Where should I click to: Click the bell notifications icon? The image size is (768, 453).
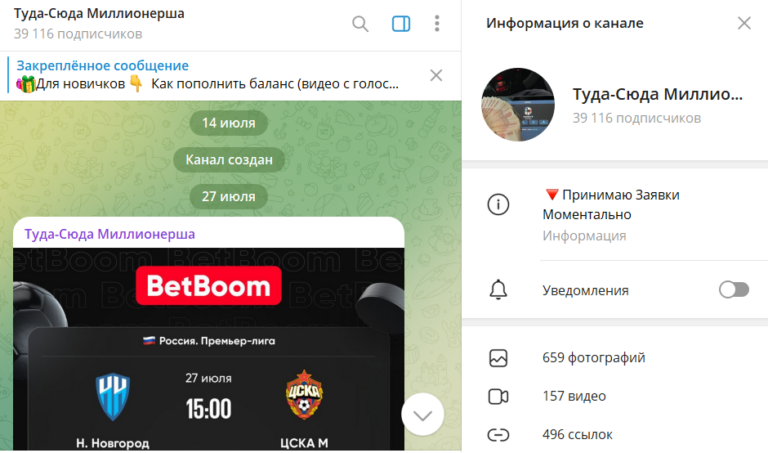[x=498, y=289]
